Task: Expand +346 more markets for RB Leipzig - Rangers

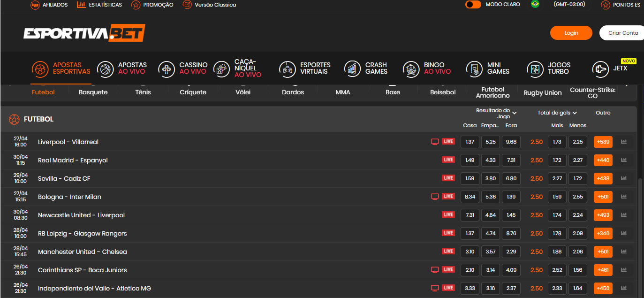Action: [603, 233]
